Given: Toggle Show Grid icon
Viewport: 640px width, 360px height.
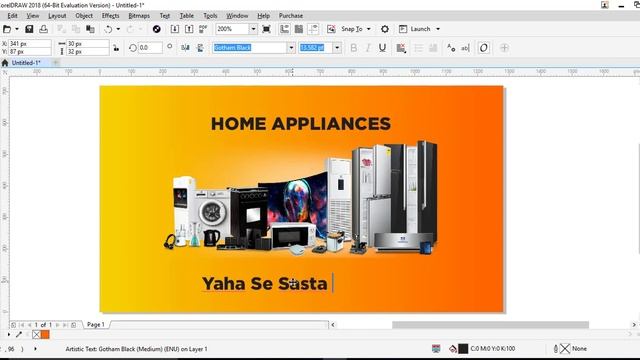Looking at the screenshot, I should (299, 29).
